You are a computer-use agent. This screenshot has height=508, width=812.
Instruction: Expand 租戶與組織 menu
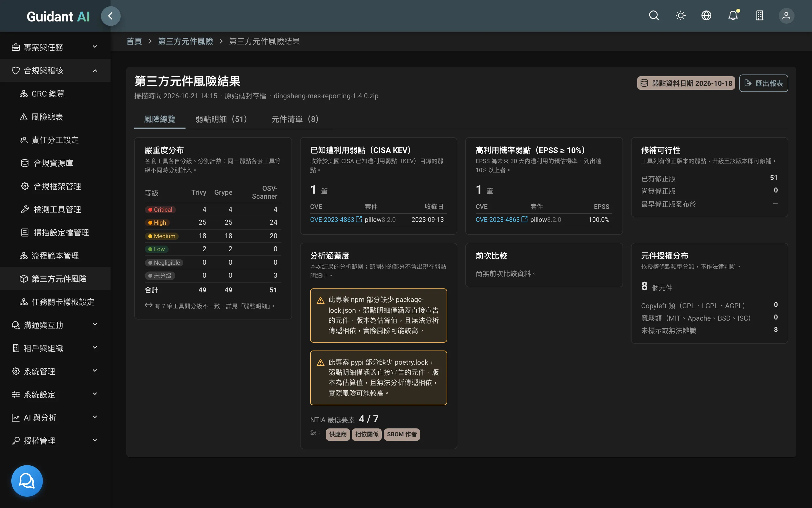(x=55, y=349)
